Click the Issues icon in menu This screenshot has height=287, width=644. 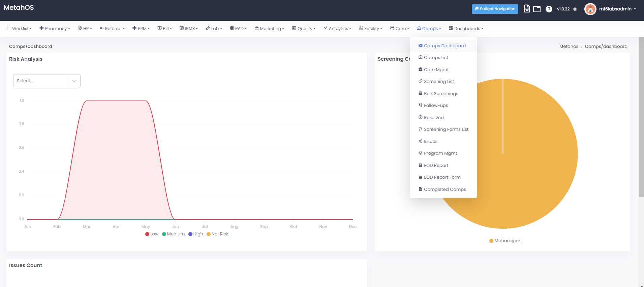(420, 141)
